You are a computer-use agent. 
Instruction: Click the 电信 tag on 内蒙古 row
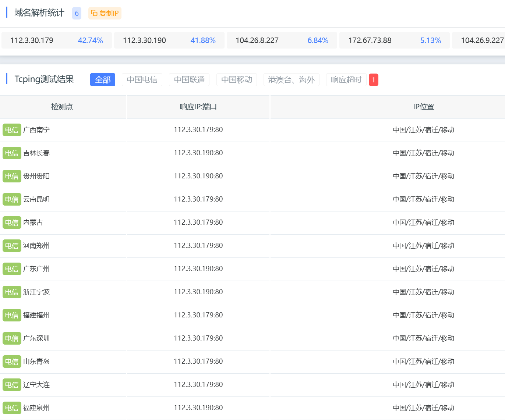point(12,223)
